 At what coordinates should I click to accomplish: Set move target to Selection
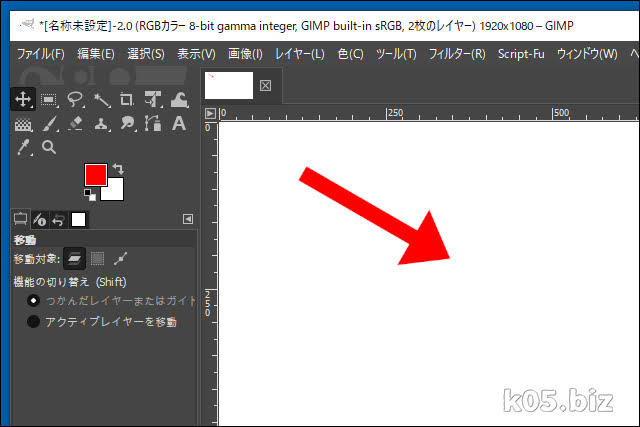(x=97, y=258)
